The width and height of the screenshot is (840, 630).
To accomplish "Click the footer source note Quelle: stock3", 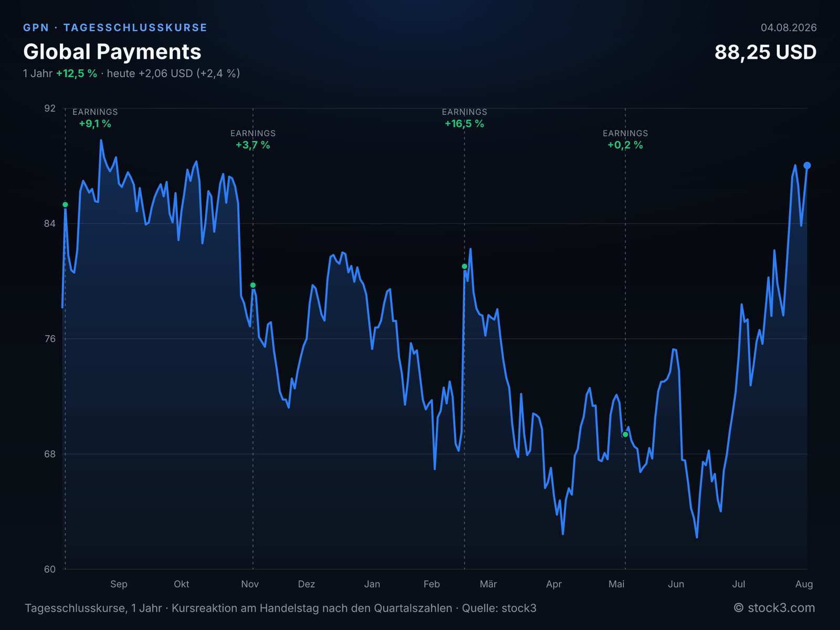I will tap(499, 608).
